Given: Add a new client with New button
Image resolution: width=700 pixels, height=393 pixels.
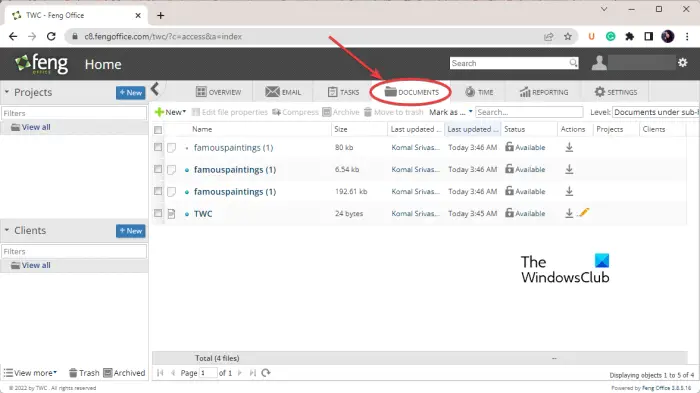Looking at the screenshot, I should click(x=130, y=231).
